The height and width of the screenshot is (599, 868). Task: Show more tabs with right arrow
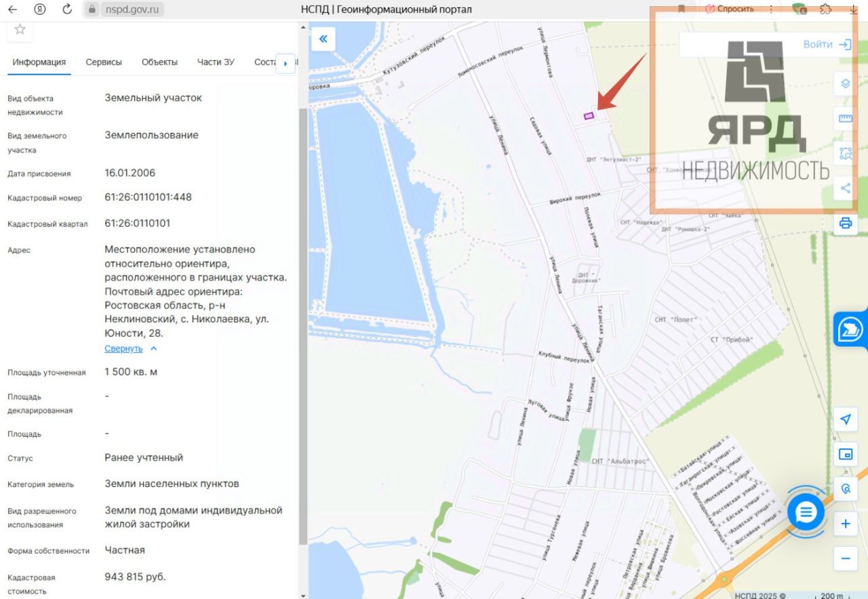point(285,63)
